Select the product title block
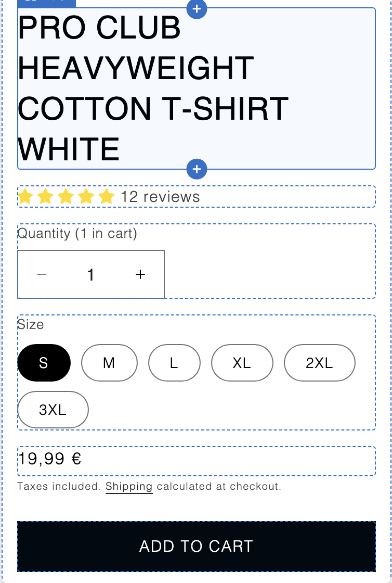392x583 pixels. [156, 88]
